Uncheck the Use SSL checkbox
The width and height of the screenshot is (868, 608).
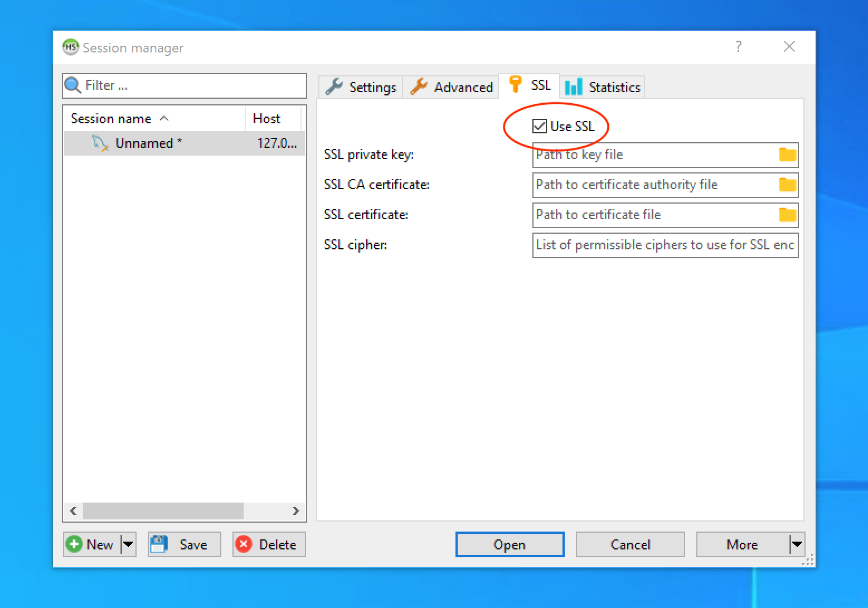(x=539, y=126)
